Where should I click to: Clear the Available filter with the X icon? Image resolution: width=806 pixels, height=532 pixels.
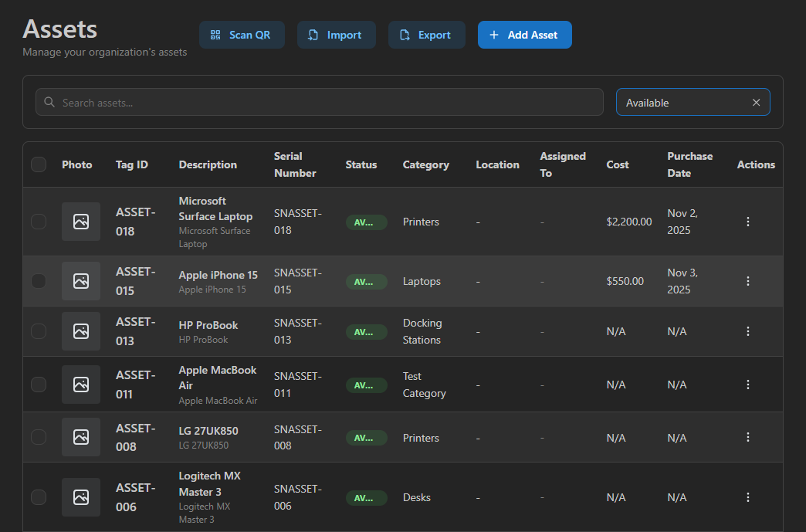point(756,101)
